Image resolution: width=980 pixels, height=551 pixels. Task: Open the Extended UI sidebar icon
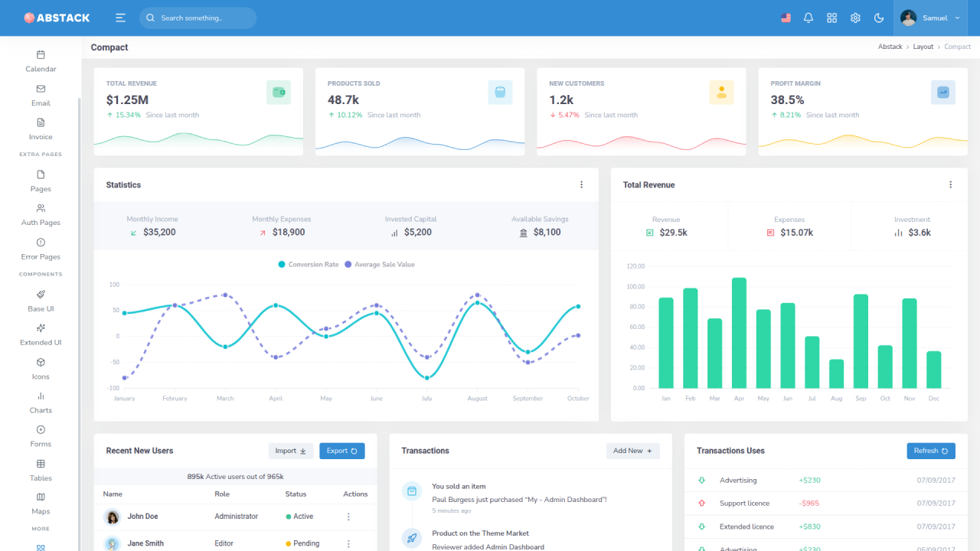pyautogui.click(x=41, y=328)
